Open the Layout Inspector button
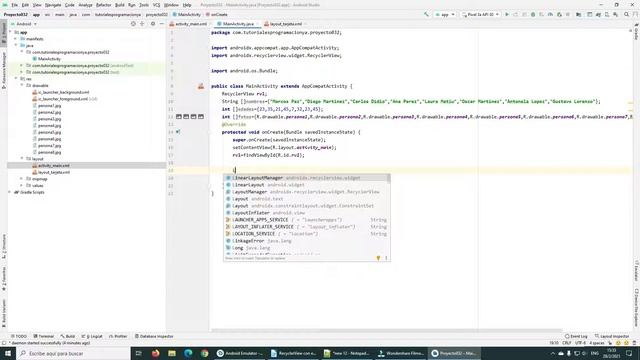 612,336
